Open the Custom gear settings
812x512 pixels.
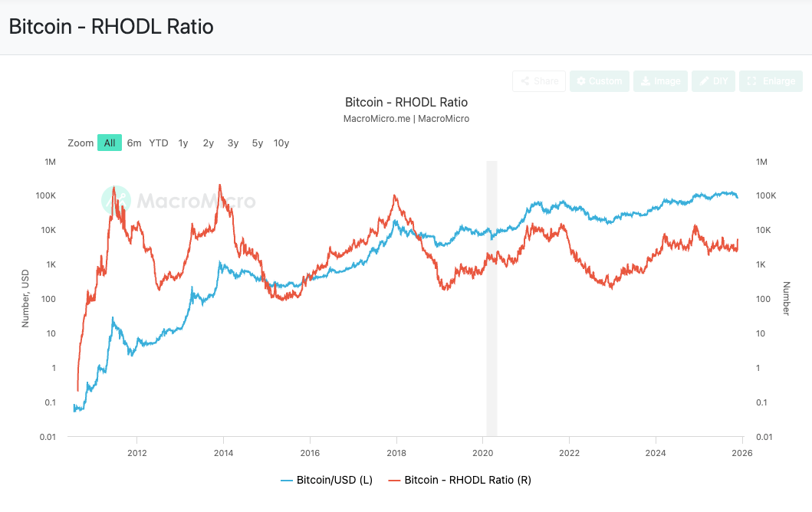(599, 81)
